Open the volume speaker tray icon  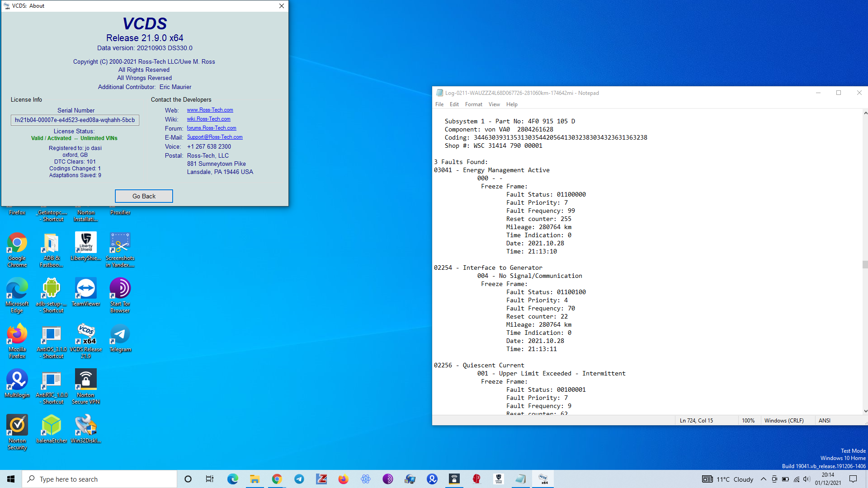tap(807, 479)
